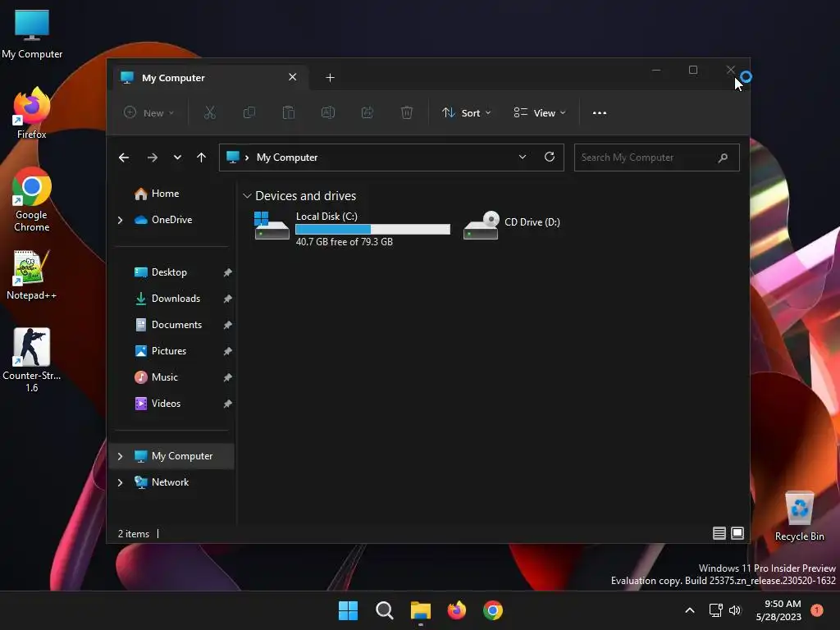840x630 pixels.
Task: Select the Recycle Bin on desktop
Action: 799,516
